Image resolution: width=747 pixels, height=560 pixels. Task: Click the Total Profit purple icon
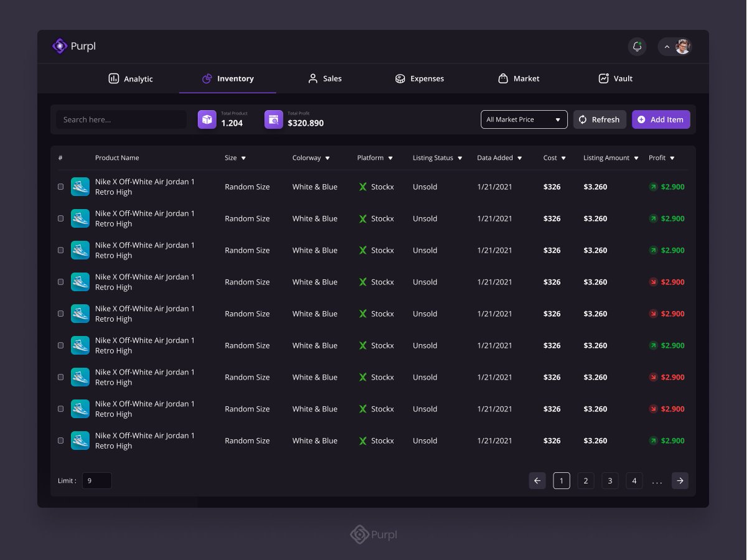tap(274, 119)
